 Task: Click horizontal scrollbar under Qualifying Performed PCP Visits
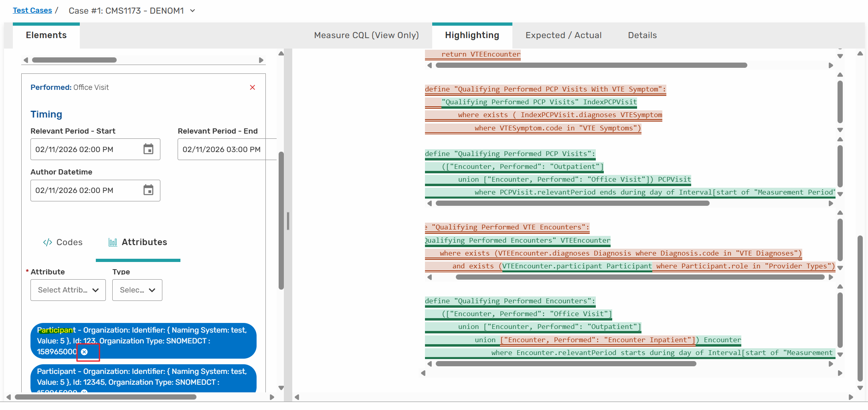click(572, 203)
